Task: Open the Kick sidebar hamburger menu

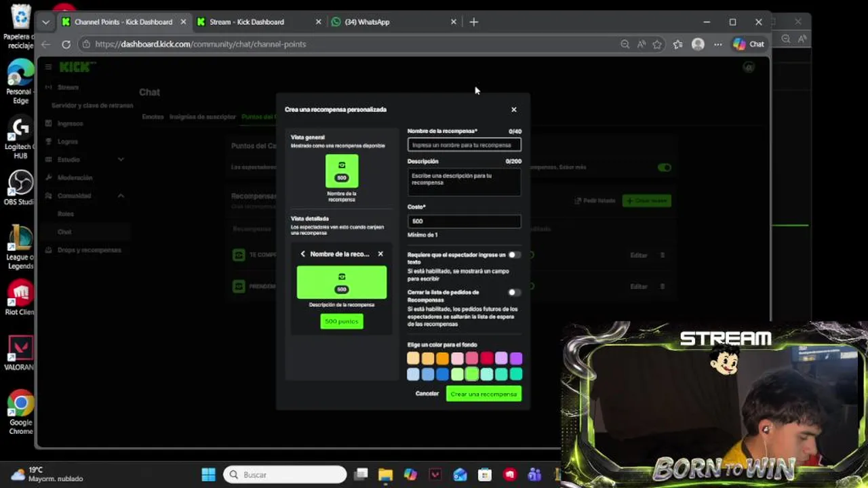Action: tap(48, 67)
